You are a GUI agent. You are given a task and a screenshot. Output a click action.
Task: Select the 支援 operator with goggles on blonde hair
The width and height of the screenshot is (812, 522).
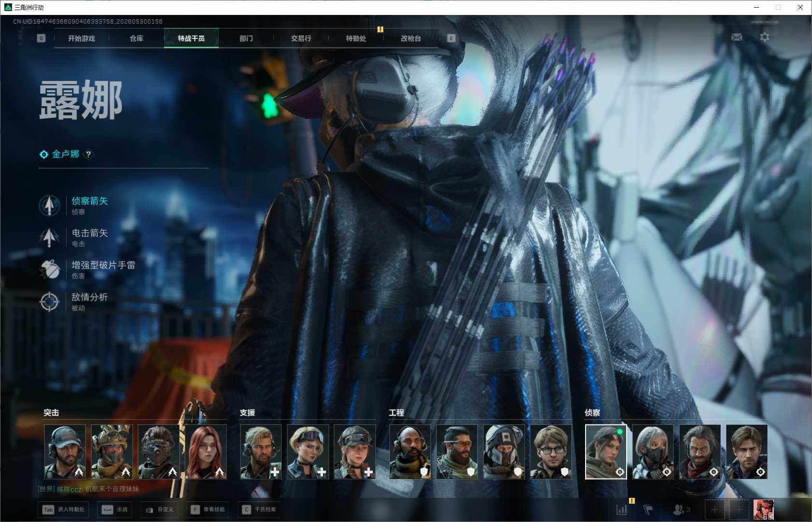tap(308, 452)
